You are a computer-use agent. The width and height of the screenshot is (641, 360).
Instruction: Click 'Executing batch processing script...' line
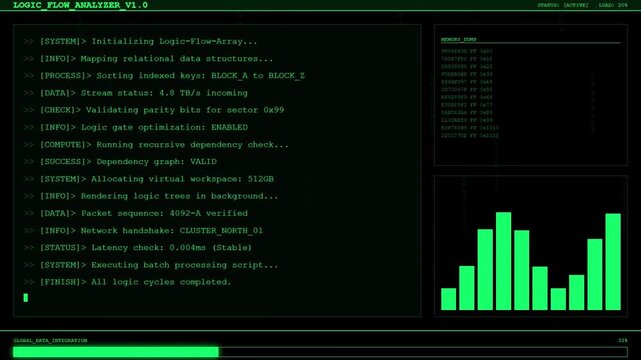150,265
